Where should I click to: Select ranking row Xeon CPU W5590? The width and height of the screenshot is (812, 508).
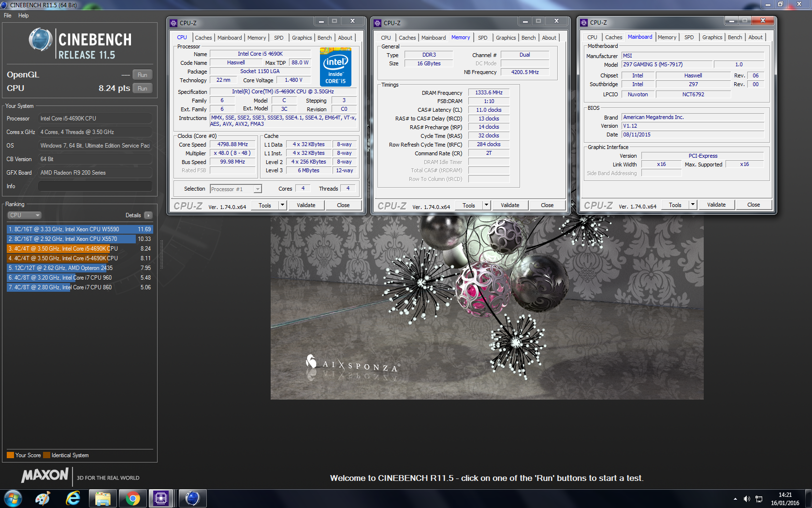[80, 229]
